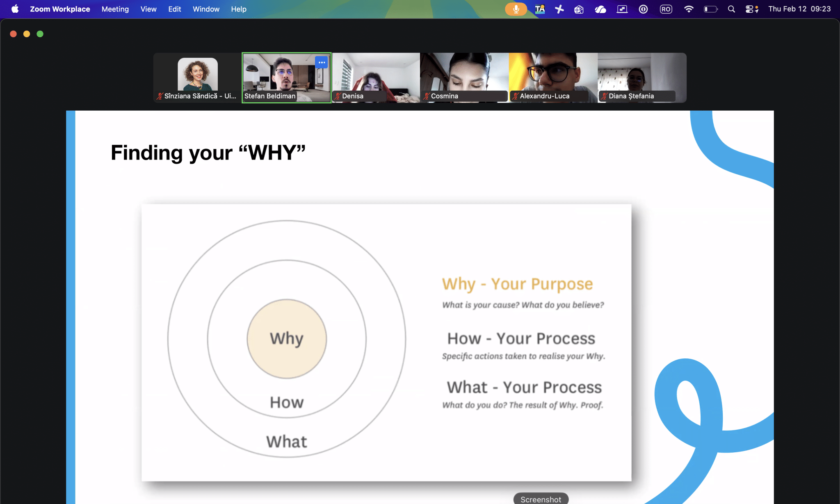The height and width of the screenshot is (504, 840).
Task: Click the Screenshot button at bottom
Action: click(541, 499)
